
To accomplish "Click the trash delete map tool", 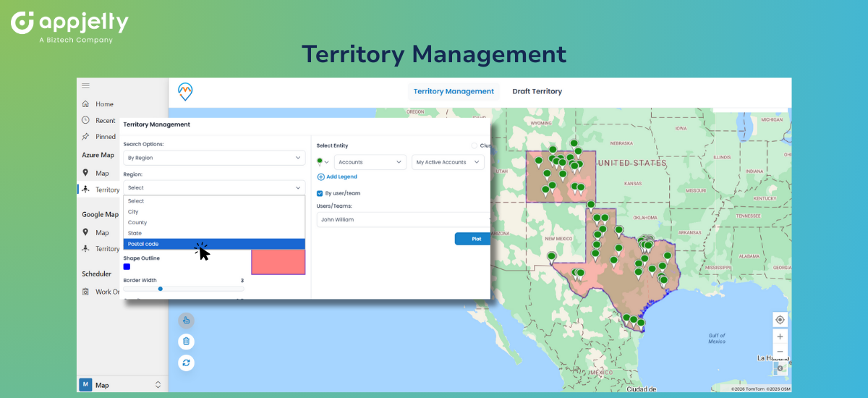I will pyautogui.click(x=186, y=342).
